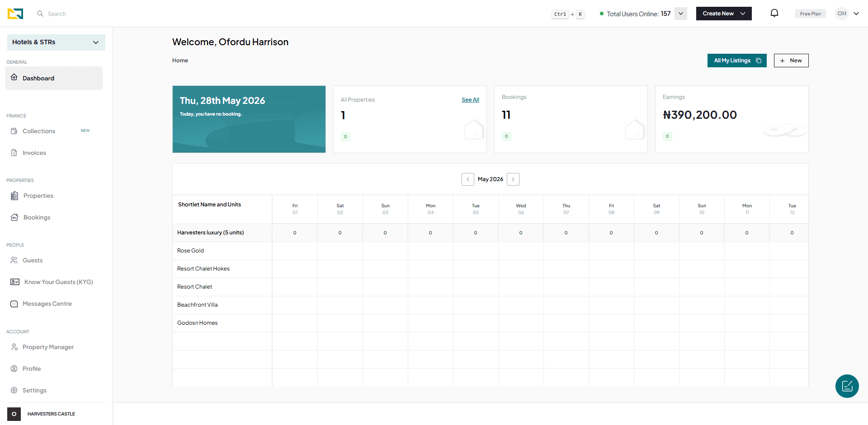Expand the user account chevron

[x=856, y=14]
